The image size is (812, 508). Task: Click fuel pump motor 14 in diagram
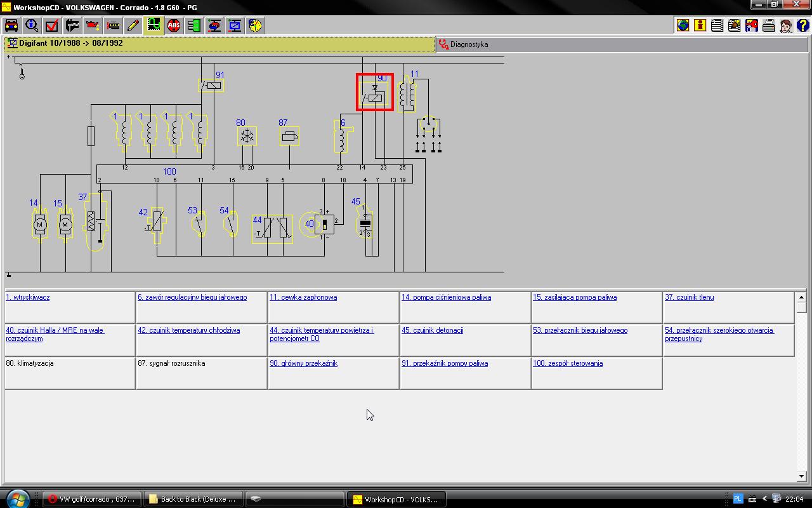(40, 224)
